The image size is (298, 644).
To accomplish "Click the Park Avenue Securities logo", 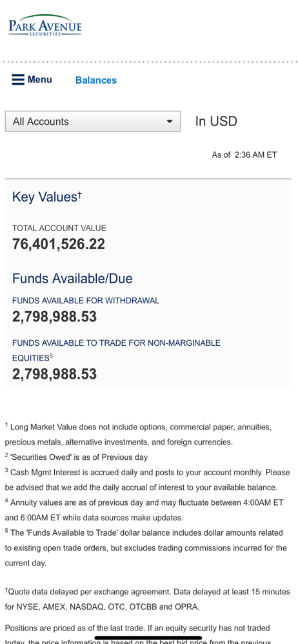I will [x=45, y=26].
